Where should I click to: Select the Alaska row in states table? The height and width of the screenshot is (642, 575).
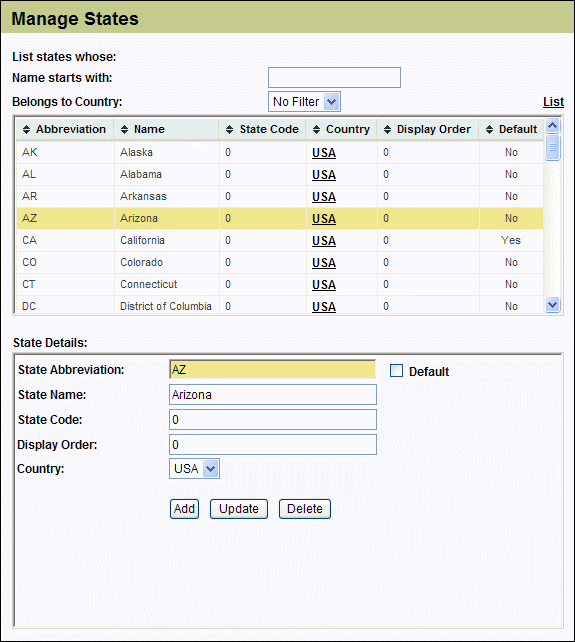(280, 152)
